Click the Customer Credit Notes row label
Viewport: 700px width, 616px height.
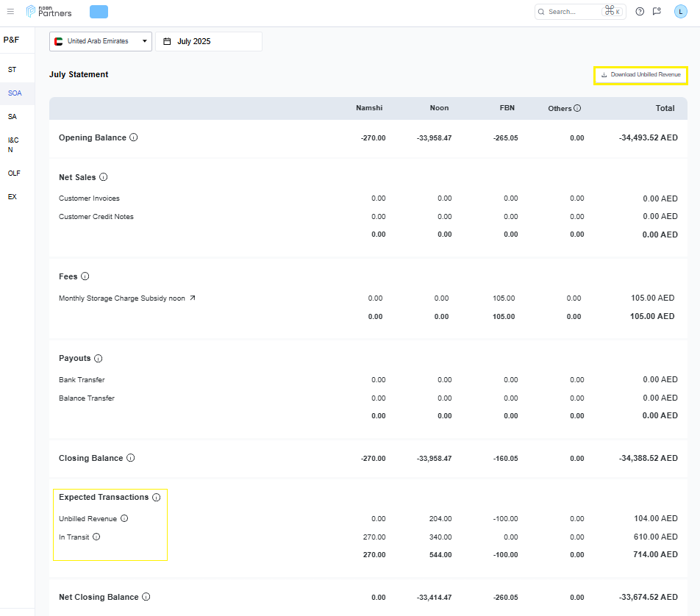tap(96, 217)
